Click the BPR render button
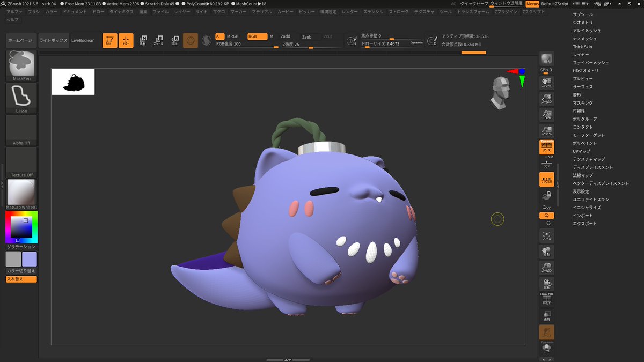The image size is (644, 362). click(x=546, y=59)
